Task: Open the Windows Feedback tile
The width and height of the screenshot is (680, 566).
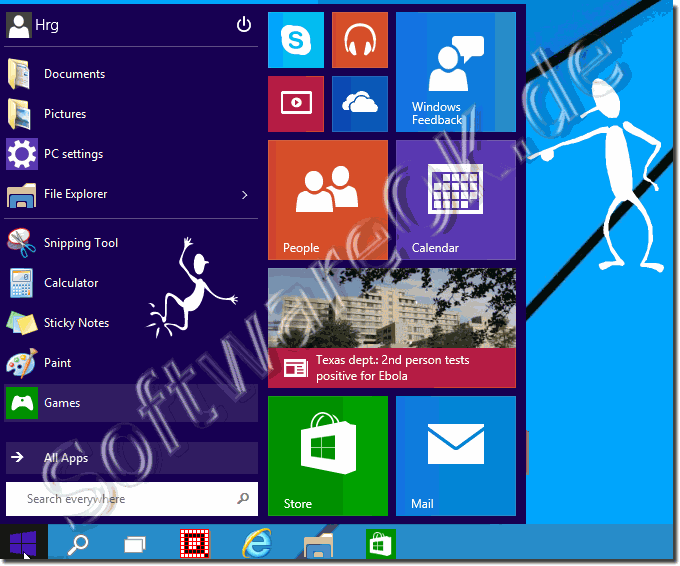Action: tap(456, 72)
